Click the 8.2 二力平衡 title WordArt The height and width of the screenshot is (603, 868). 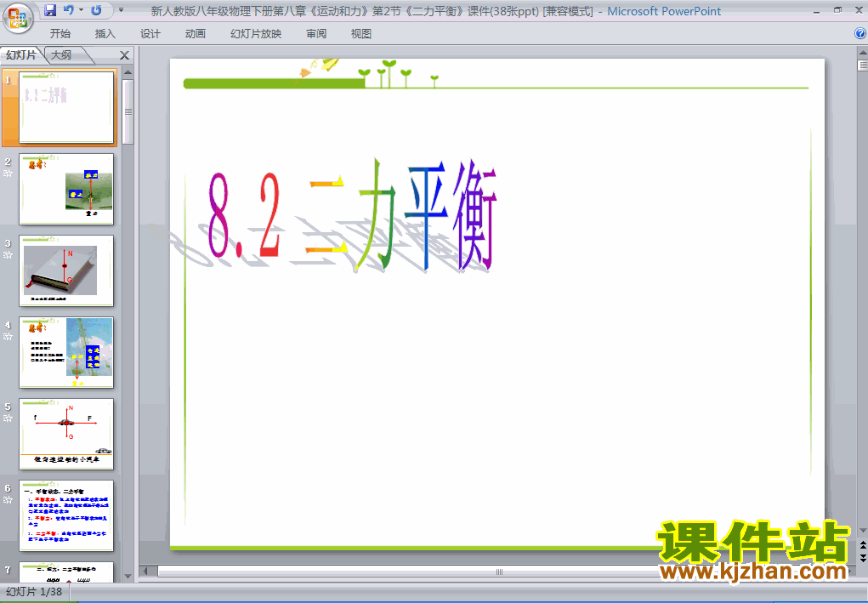(x=352, y=216)
